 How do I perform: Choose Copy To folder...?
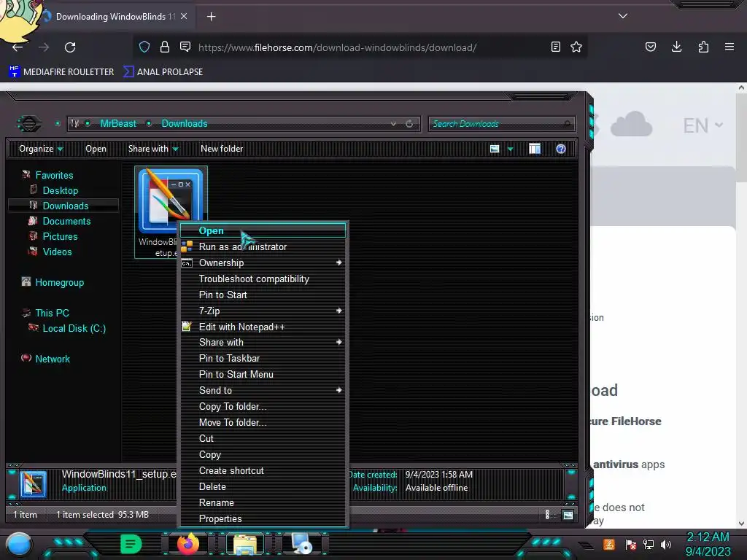tap(263, 407)
